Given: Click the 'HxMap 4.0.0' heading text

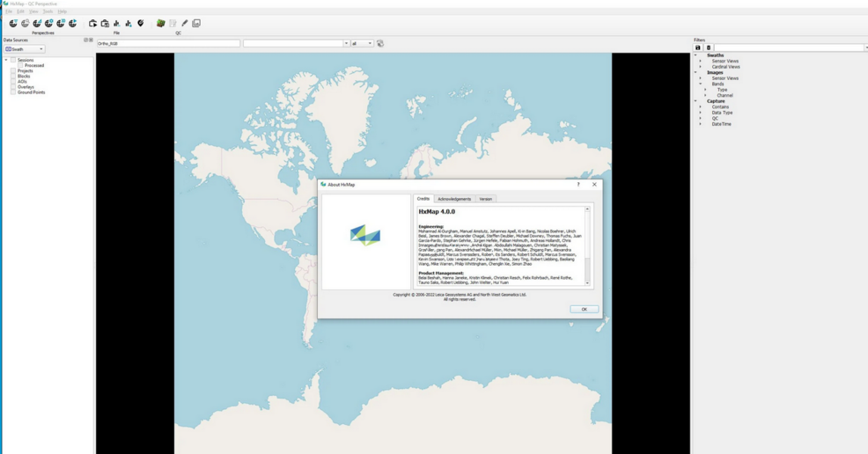Looking at the screenshot, I should pos(437,212).
